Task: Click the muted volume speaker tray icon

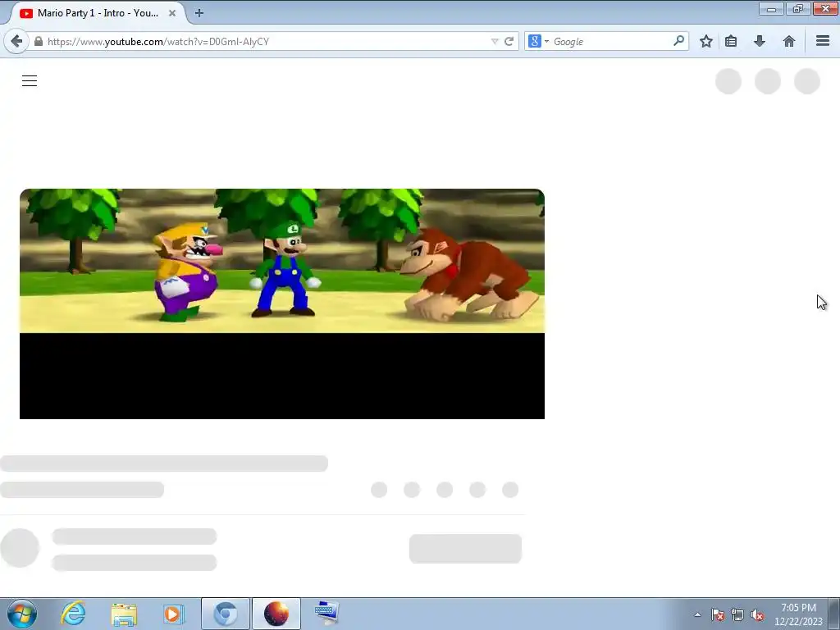Action: click(757, 615)
